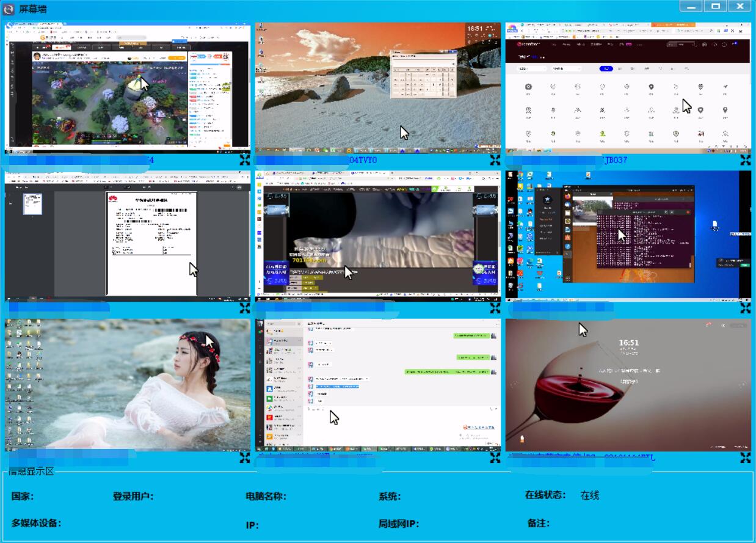756x543 pixels.
Task: Select the Huawei document viewer thumbnail
Action: (127, 236)
